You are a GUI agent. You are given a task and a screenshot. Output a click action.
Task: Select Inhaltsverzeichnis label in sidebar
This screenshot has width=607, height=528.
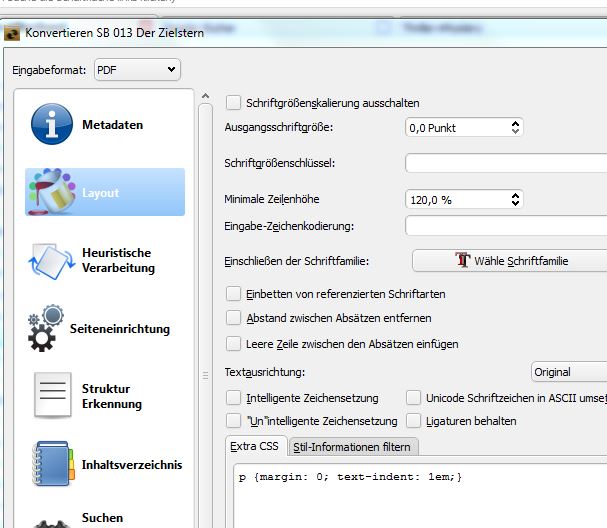tap(132, 465)
